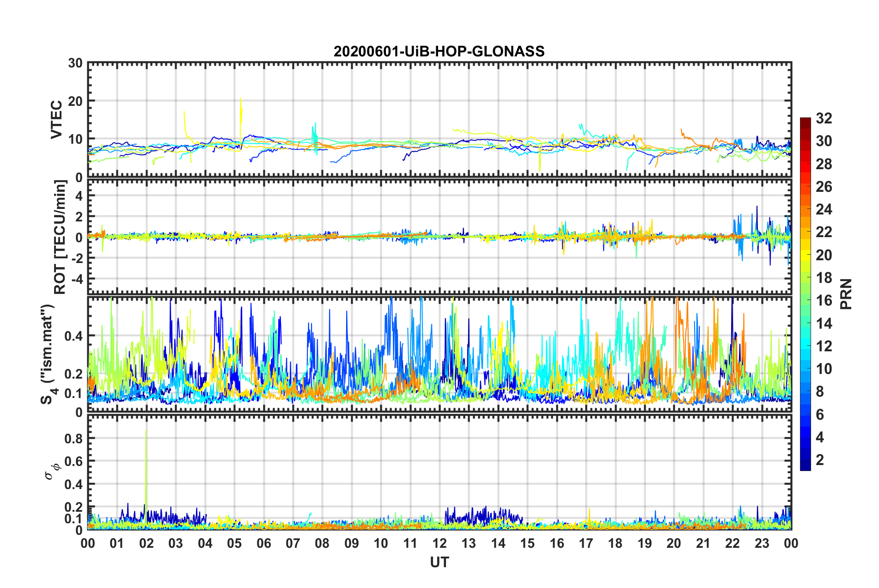
Task: Click hour tick 09 on UT axis
Action: point(352,543)
